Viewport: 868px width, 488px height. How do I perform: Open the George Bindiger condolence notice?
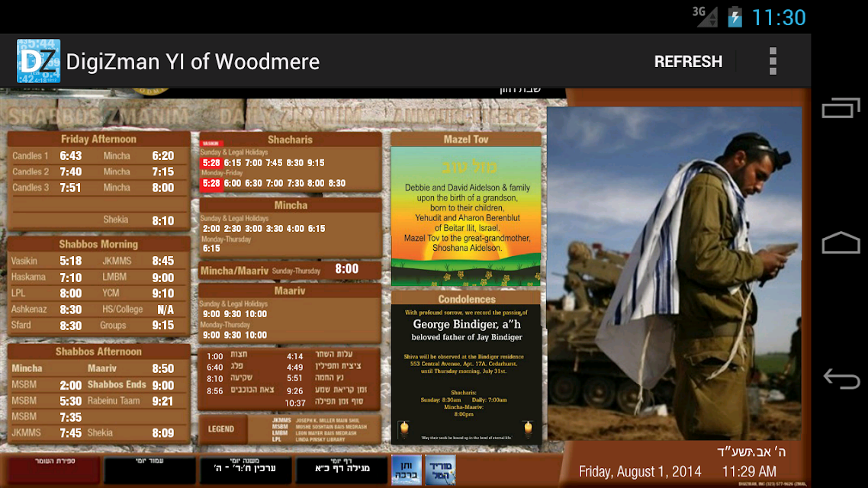466,374
